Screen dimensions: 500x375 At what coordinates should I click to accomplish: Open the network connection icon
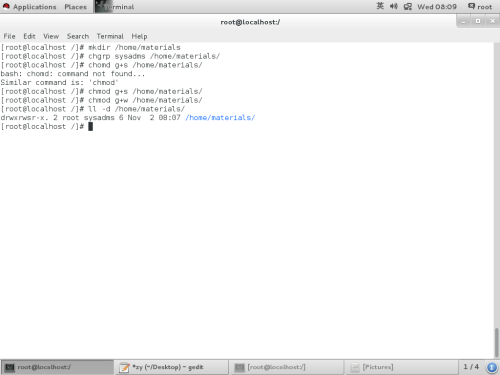click(408, 6)
